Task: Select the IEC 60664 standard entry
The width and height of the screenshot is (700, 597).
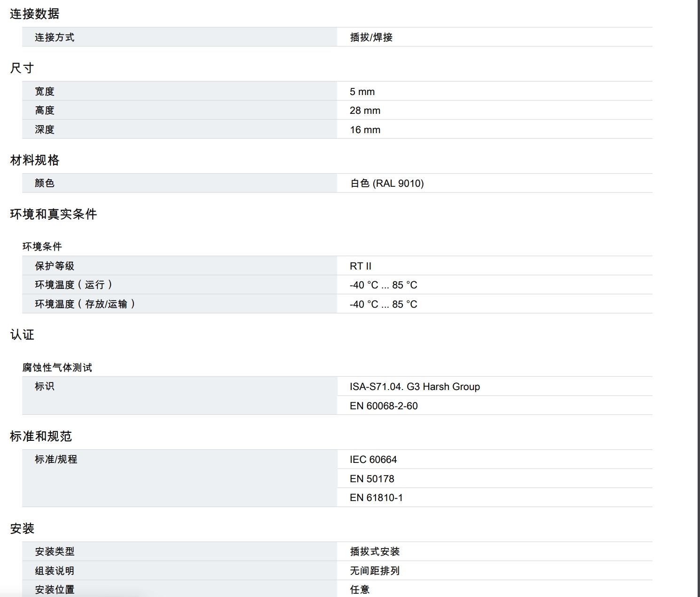Action: point(373,460)
